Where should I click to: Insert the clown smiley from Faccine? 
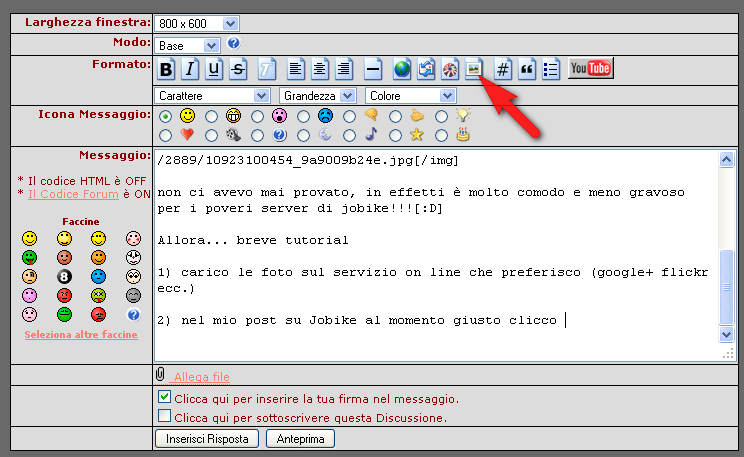point(133,257)
